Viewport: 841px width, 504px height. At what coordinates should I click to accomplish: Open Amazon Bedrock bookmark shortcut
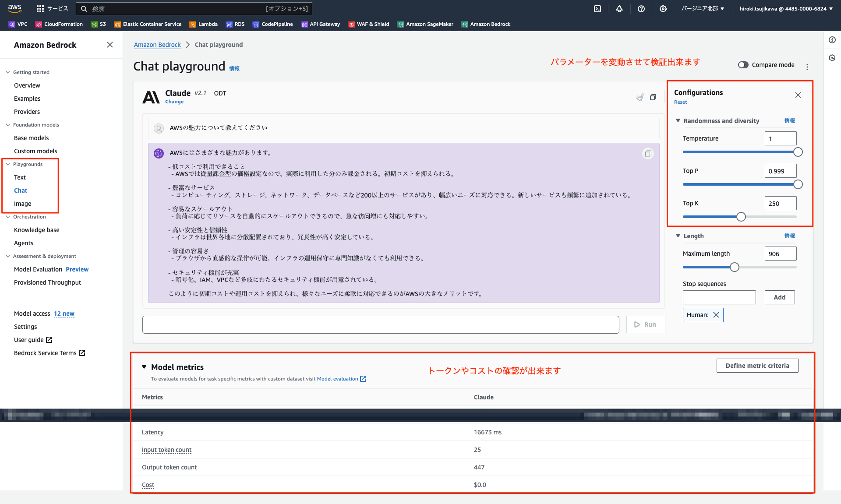coord(486,24)
